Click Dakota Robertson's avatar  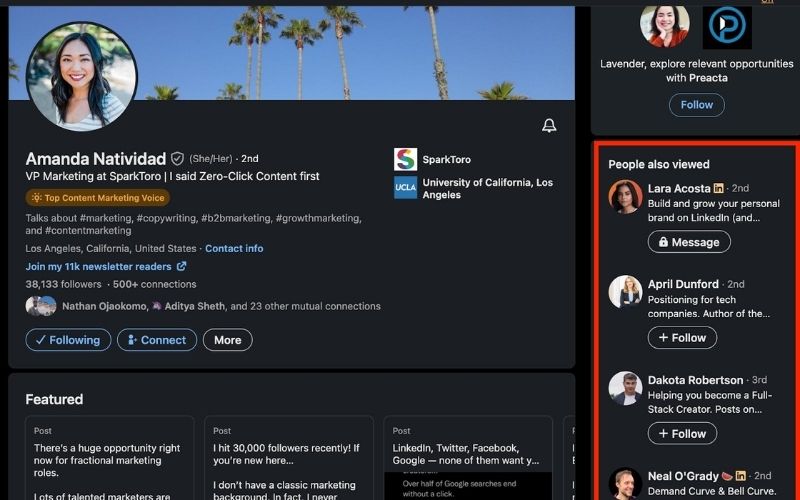(x=625, y=388)
